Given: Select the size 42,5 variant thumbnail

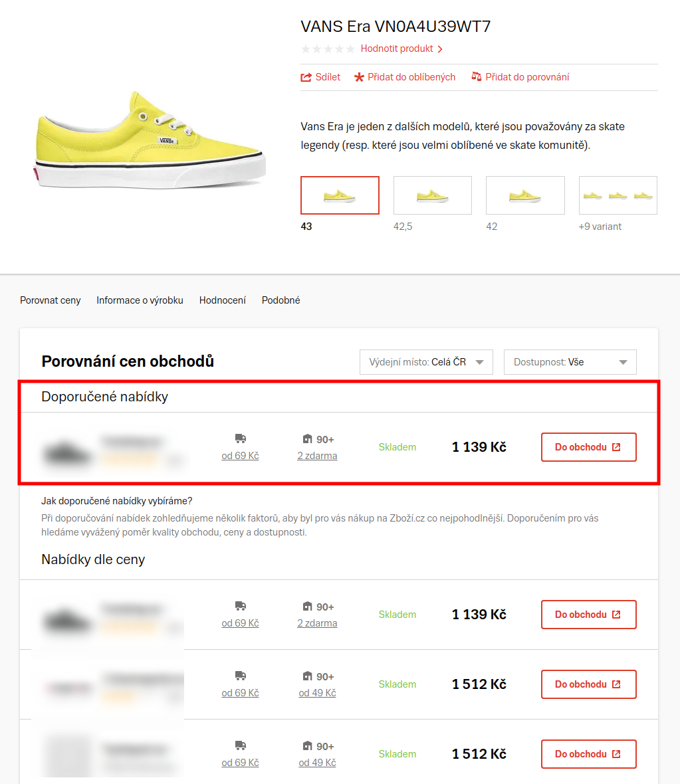Looking at the screenshot, I should tap(432, 195).
